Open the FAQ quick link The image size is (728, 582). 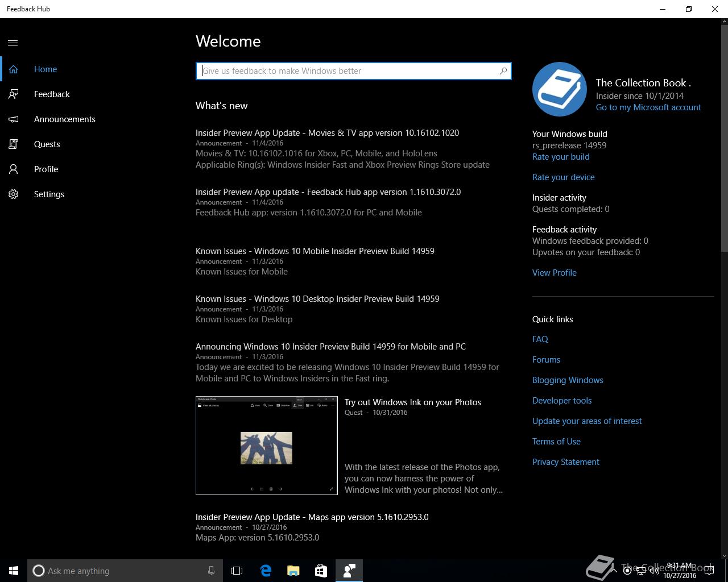coord(540,339)
